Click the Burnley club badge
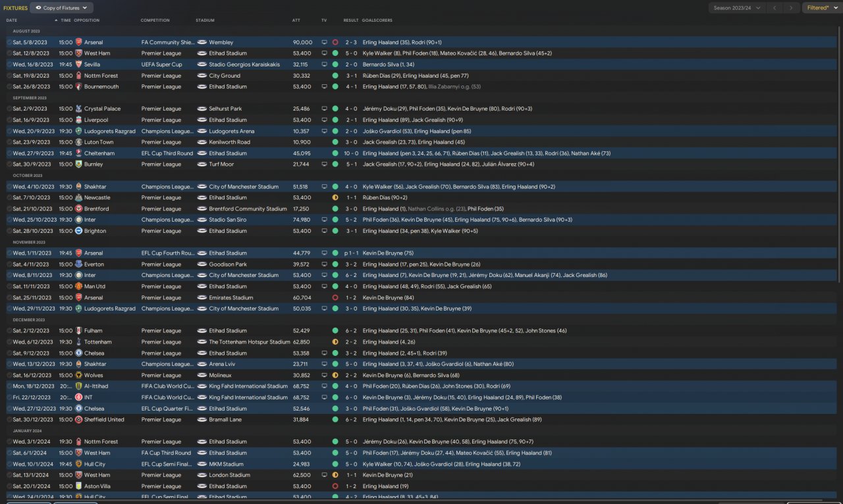This screenshot has height=504, width=843. pyautogui.click(x=78, y=164)
